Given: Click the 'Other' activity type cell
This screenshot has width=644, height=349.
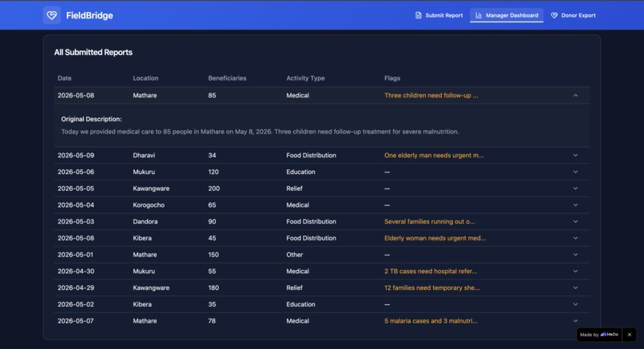Looking at the screenshot, I should pyautogui.click(x=295, y=255).
